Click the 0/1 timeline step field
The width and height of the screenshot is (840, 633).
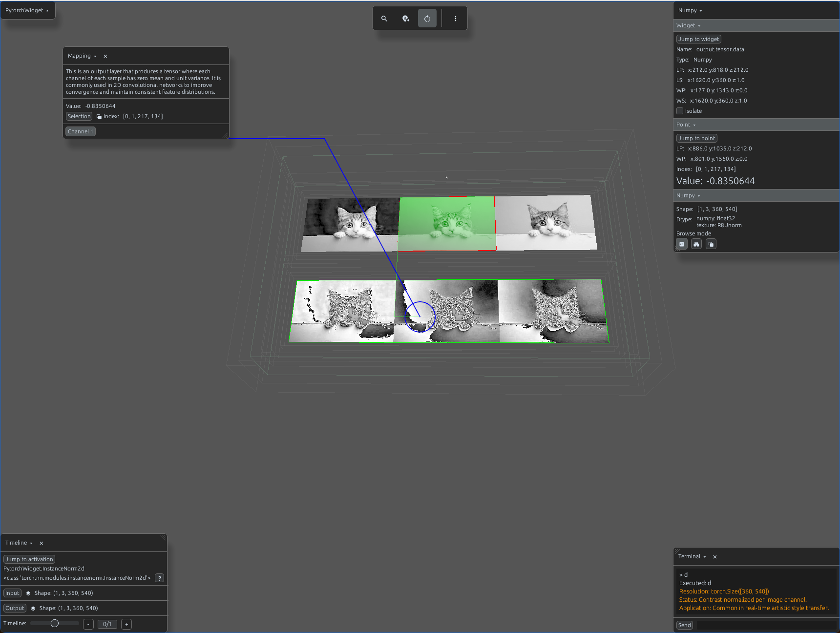(x=107, y=624)
